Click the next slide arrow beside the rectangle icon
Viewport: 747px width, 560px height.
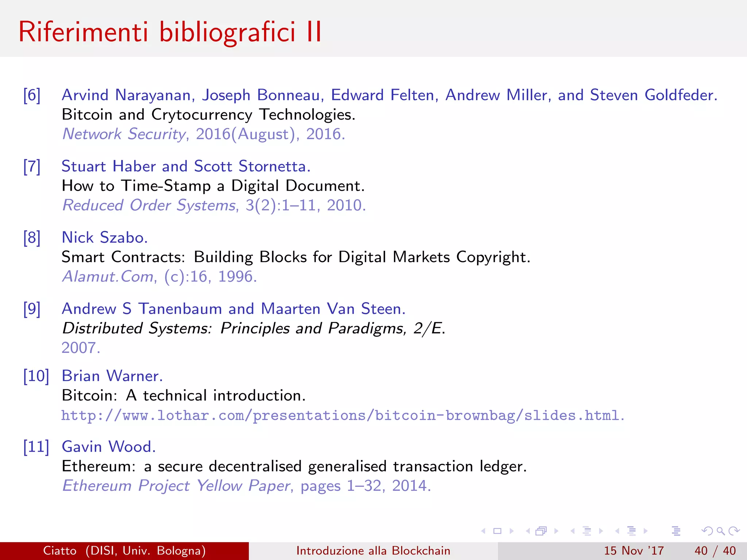pos(512,531)
